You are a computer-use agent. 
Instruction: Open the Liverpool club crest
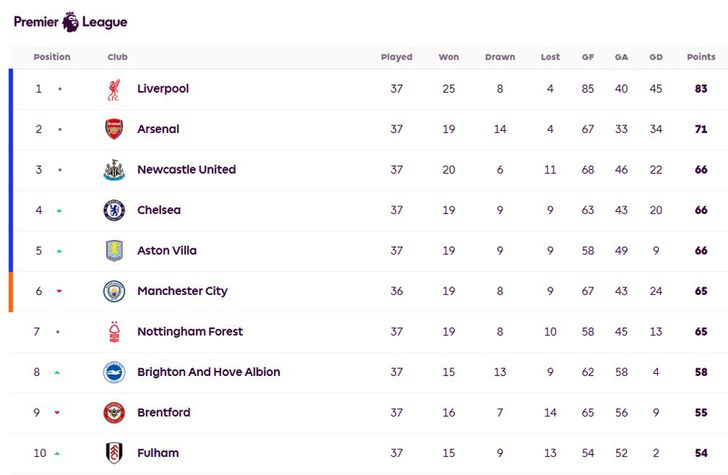click(x=114, y=89)
